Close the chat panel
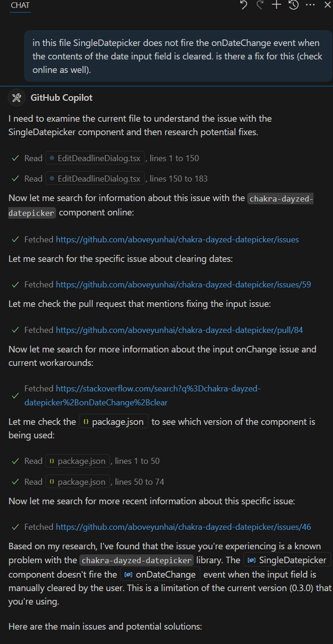 [327, 5]
